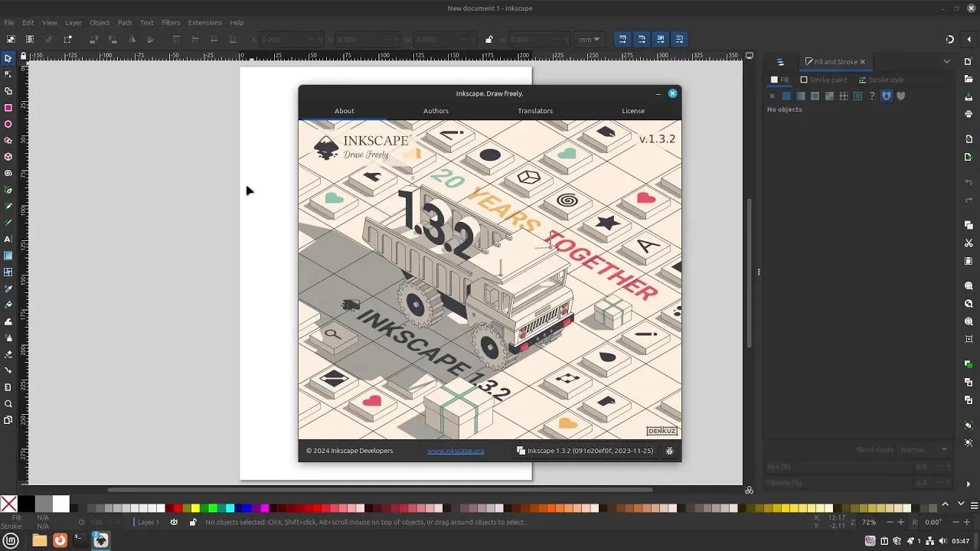The width and height of the screenshot is (980, 551).
Task: Enable the swatch fill option in Fill panel
Action: coord(857,96)
